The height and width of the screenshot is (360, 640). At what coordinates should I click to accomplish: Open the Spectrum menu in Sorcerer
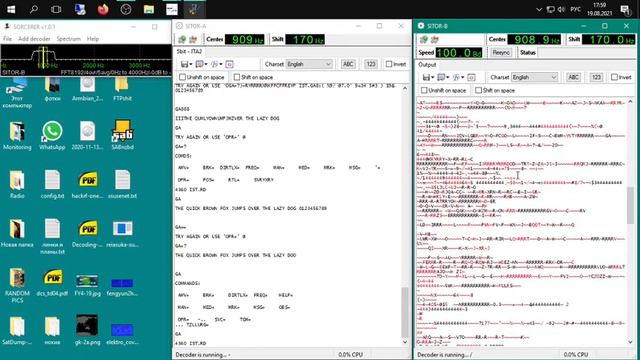68,39
